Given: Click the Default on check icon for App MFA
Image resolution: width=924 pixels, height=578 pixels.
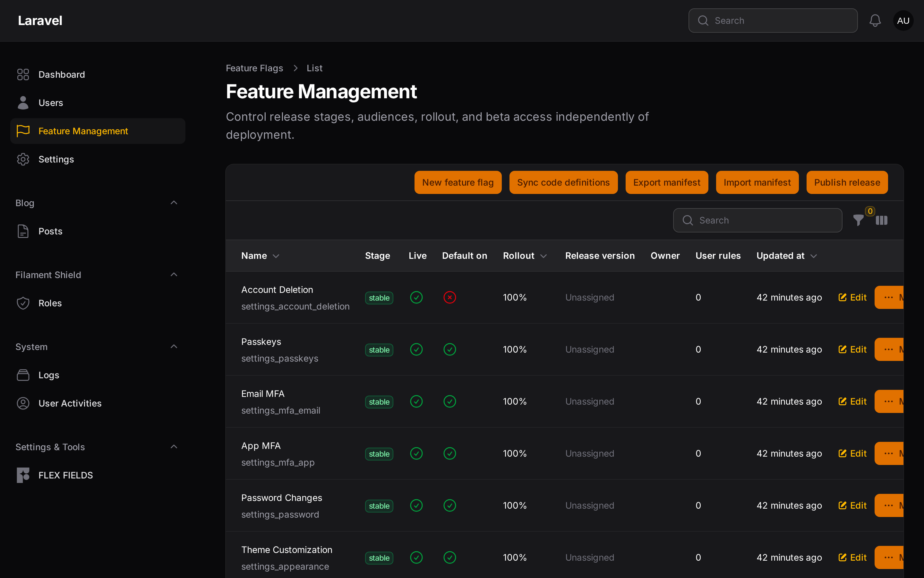Looking at the screenshot, I should click(x=449, y=453).
